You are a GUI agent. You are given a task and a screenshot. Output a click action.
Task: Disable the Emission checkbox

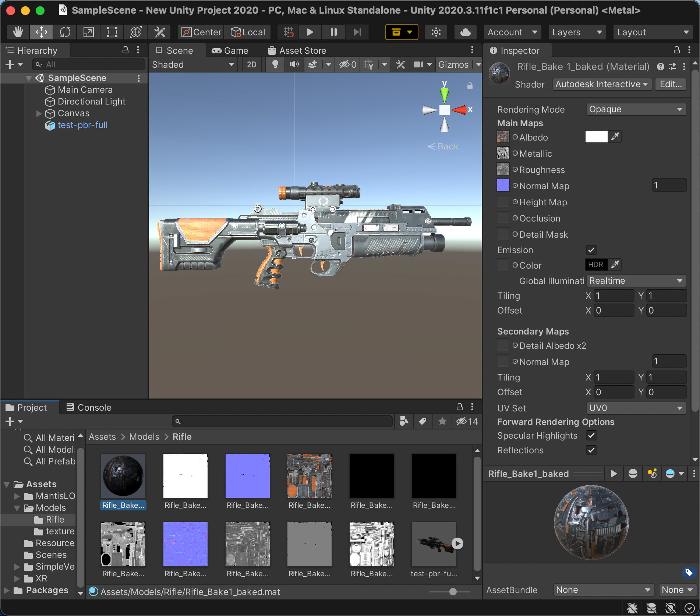click(591, 250)
